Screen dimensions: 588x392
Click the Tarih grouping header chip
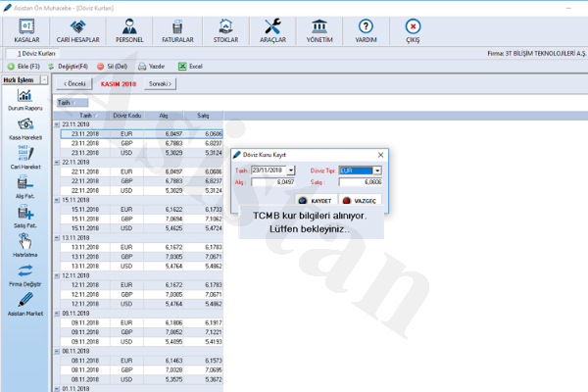tap(73, 102)
